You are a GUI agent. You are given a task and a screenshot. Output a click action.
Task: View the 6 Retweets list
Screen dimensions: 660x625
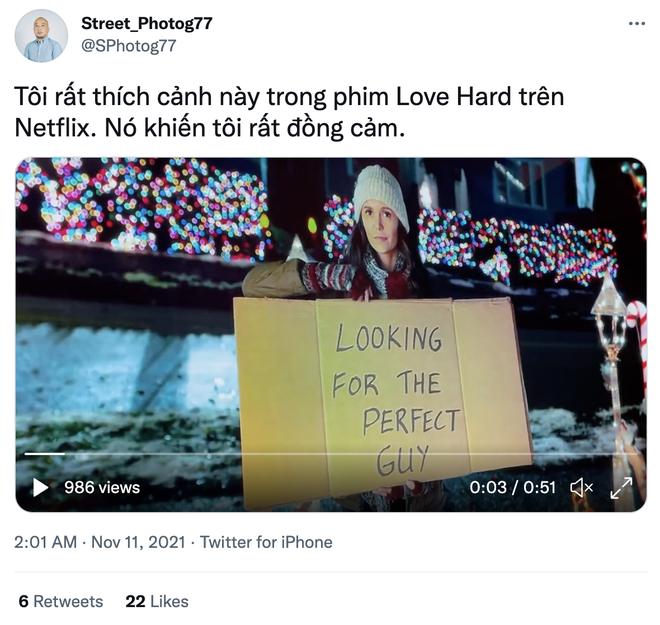pos(61,601)
